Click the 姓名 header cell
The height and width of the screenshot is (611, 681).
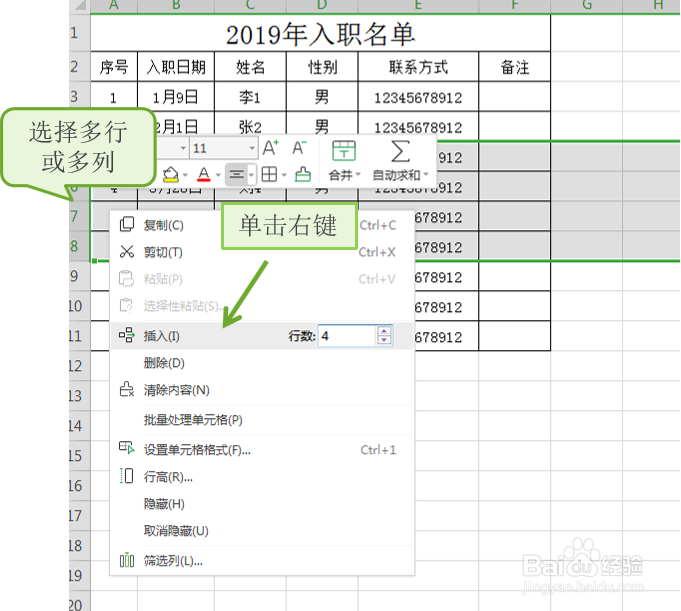[250, 66]
